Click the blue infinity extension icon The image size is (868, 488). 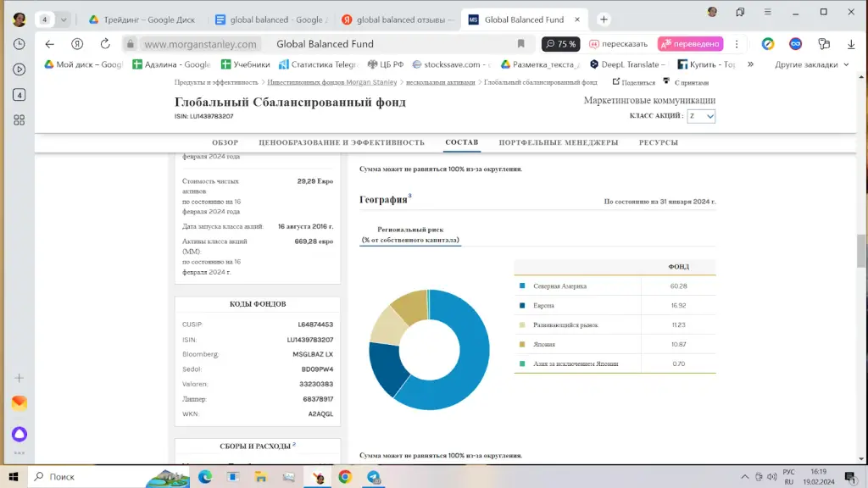pos(795,44)
